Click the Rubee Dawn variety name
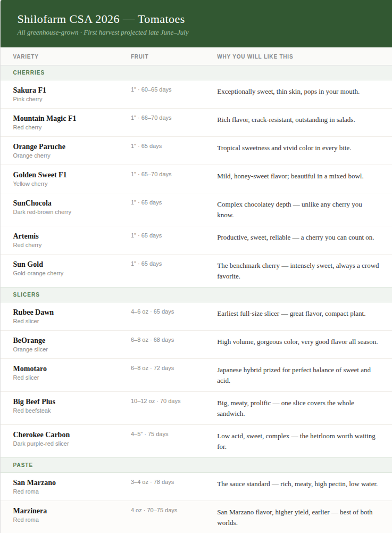The height and width of the screenshot is (533, 392). pos(34,312)
